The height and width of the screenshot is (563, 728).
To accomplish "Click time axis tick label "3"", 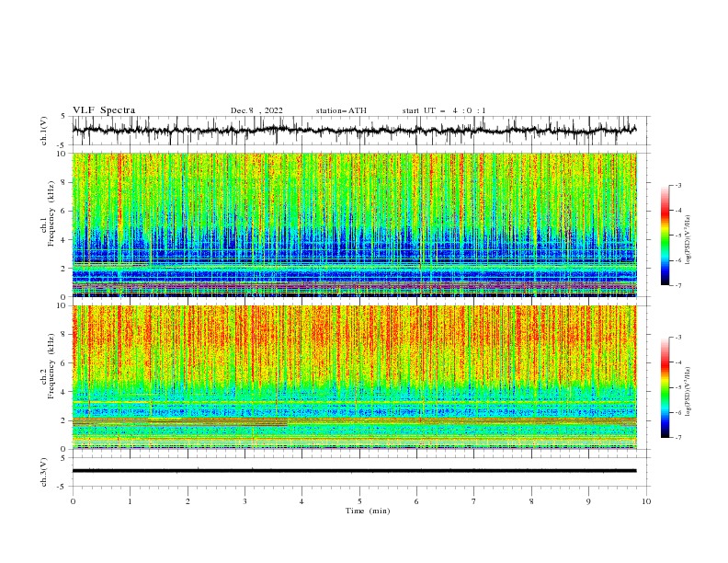I will [x=245, y=501].
